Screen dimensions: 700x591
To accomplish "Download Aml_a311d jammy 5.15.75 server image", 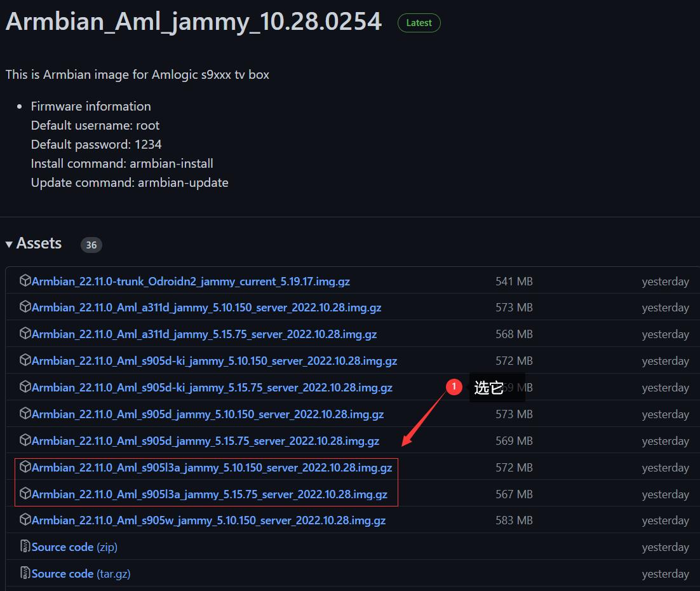I will pos(204,335).
